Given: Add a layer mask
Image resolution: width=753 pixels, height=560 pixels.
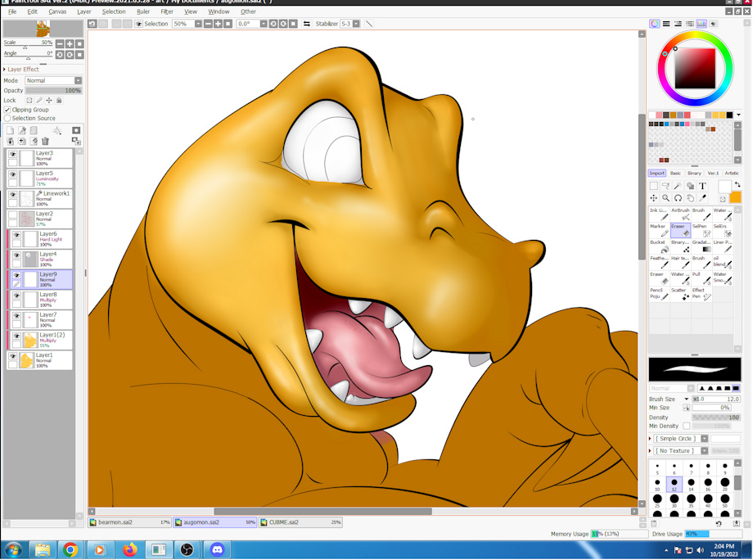Looking at the screenshot, I should click(x=76, y=130).
